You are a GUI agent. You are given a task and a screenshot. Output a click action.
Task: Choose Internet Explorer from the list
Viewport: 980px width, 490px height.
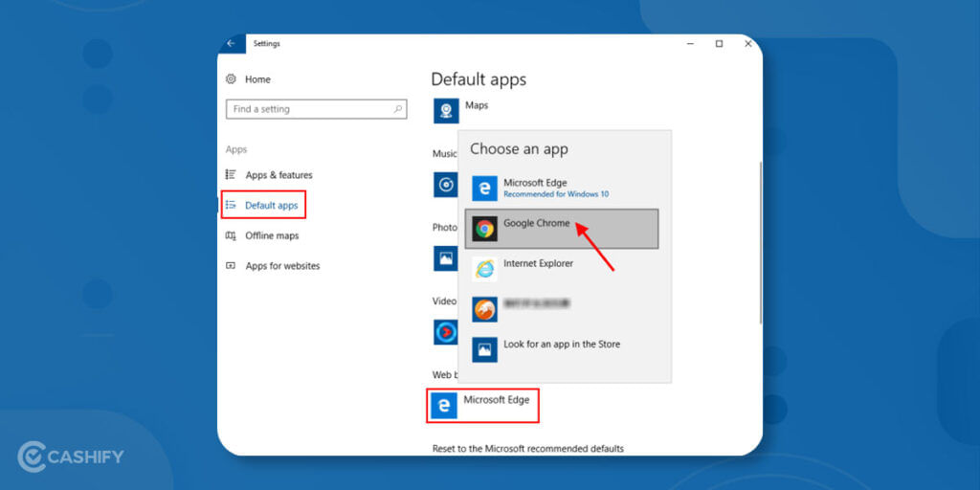[x=561, y=269]
